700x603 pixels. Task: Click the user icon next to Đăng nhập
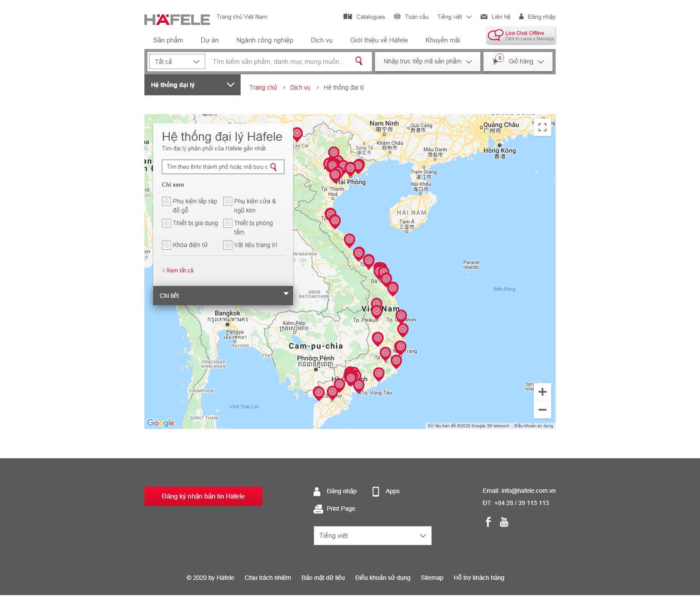click(x=521, y=17)
